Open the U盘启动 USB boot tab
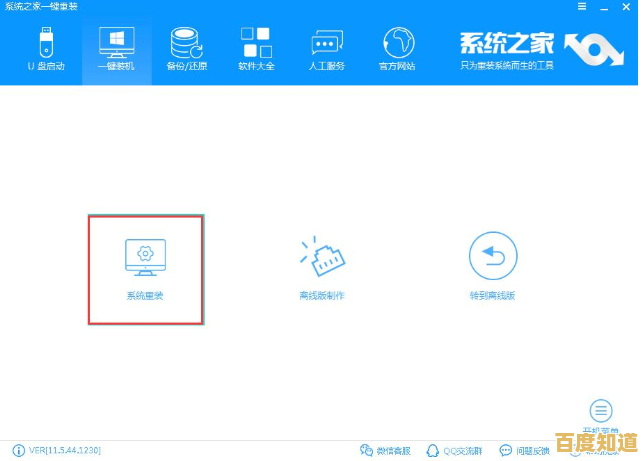This screenshot has width=643, height=461. click(x=46, y=49)
